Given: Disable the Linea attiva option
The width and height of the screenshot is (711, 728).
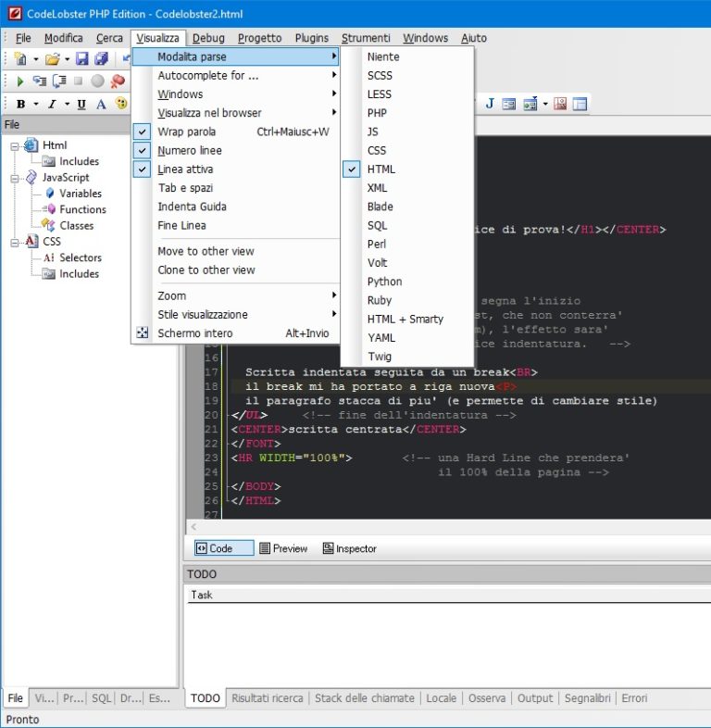Looking at the screenshot, I should (x=185, y=169).
